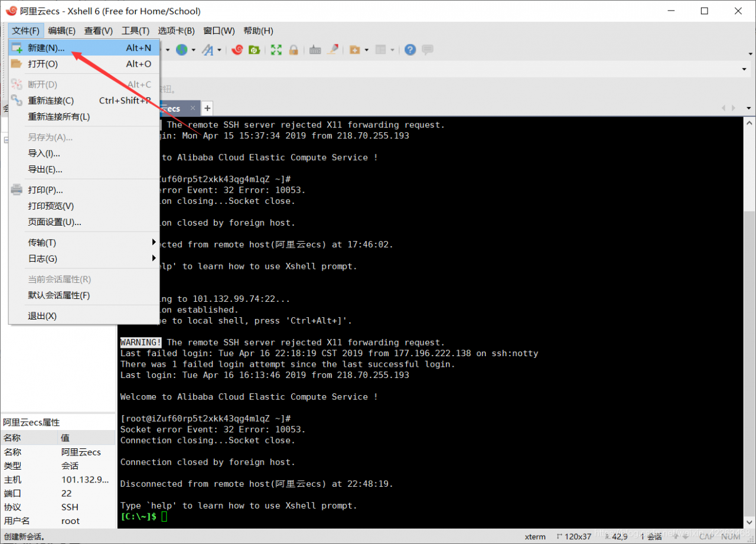
Task: Open the 帮助(H) menu
Action: tap(258, 31)
